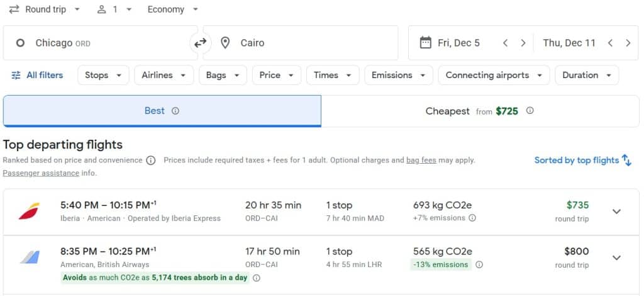Switch to the Best tab
This screenshot has height=296, width=644.
[x=162, y=111]
